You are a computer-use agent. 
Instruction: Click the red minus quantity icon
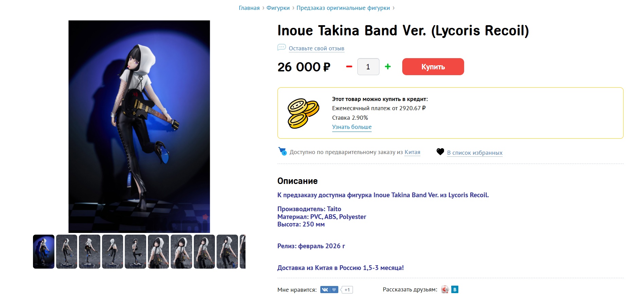point(349,67)
